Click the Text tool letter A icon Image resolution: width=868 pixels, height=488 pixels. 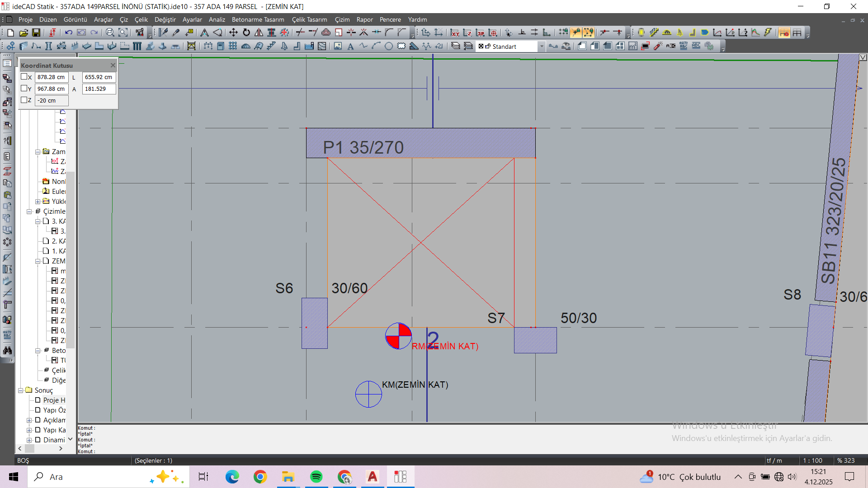[350, 46]
